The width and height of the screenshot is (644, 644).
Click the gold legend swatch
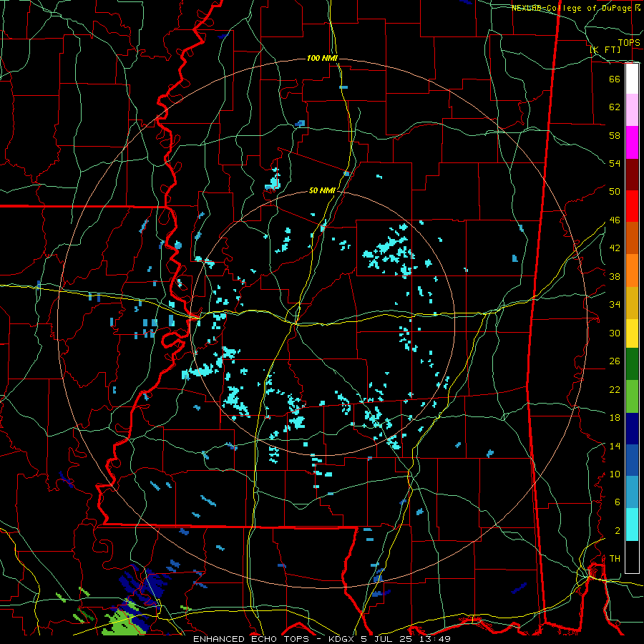632,303
